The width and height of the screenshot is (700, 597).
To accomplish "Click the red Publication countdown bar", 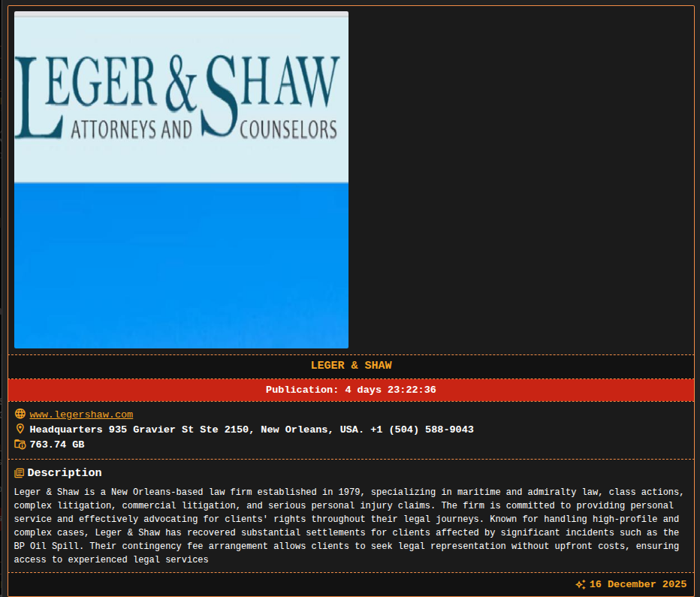I will tap(351, 390).
